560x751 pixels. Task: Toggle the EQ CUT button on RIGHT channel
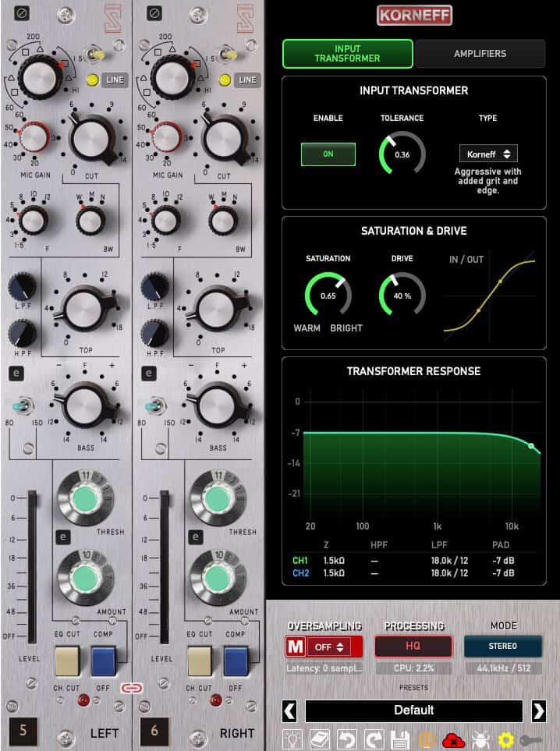[x=200, y=661]
